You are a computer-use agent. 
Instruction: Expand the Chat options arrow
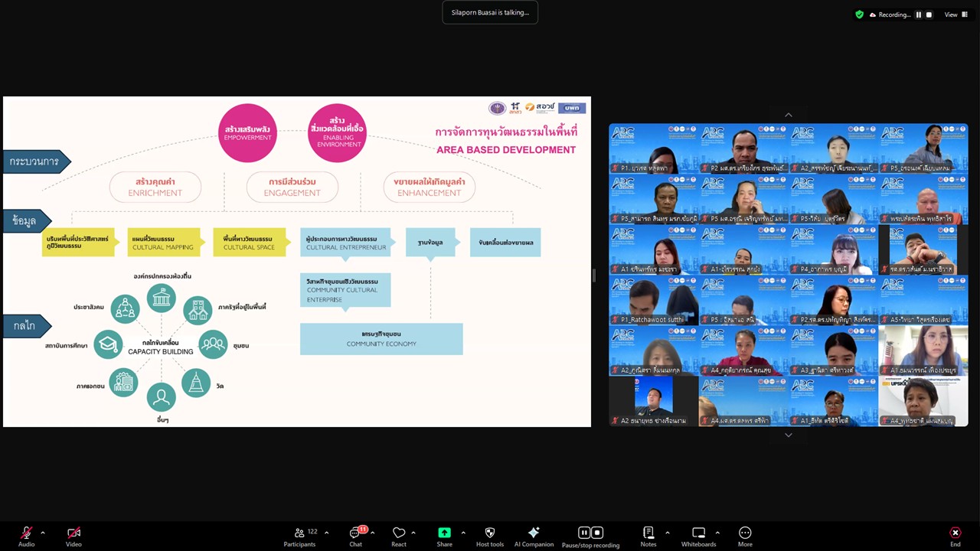372,533
